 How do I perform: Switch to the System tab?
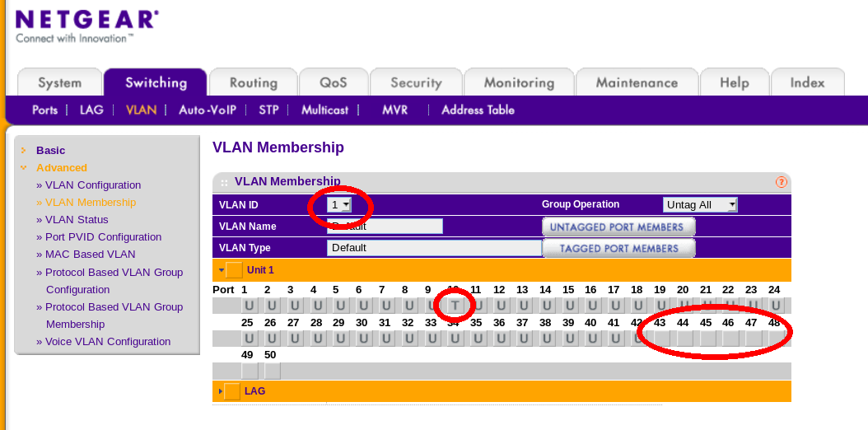tap(60, 82)
